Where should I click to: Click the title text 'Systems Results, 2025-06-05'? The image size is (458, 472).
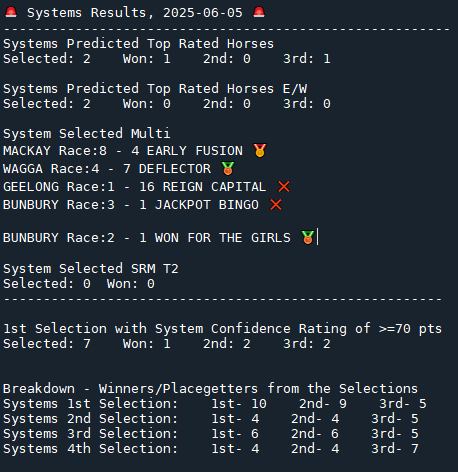pos(135,13)
